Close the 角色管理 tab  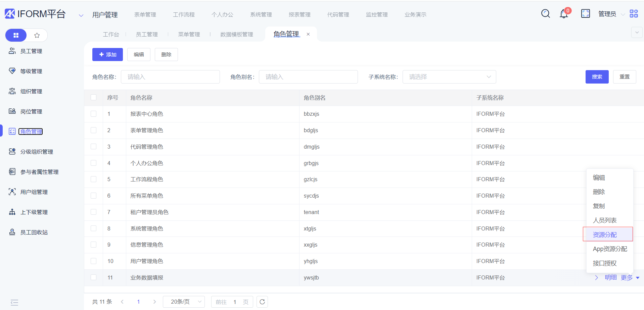click(308, 34)
